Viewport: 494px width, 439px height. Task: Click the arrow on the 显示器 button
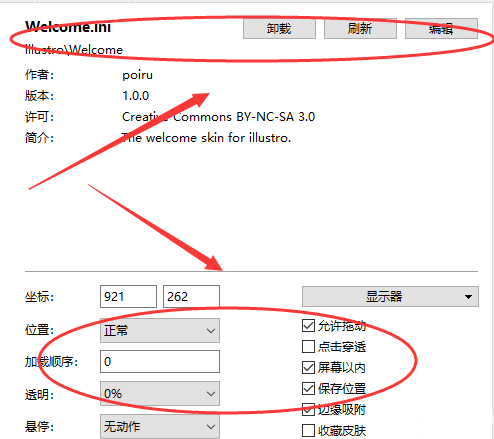coord(468,297)
